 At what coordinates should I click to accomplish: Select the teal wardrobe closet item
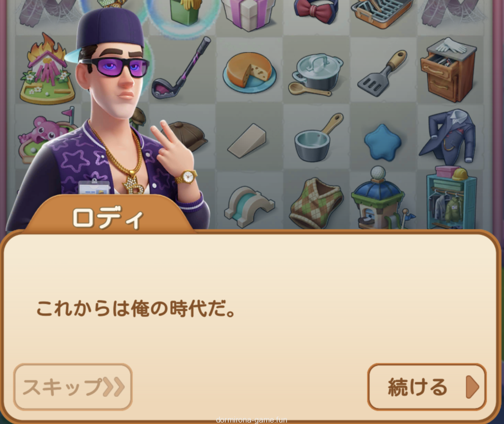pos(451,198)
